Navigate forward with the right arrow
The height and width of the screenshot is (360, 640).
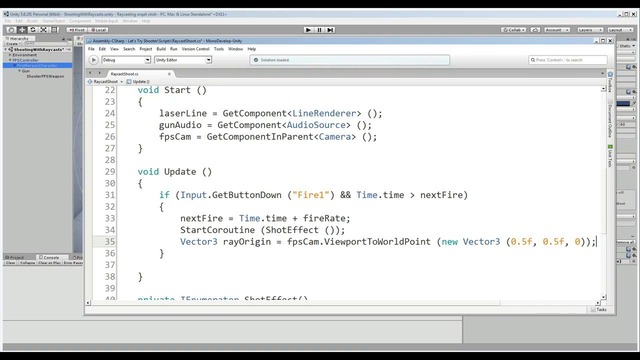point(99,73)
